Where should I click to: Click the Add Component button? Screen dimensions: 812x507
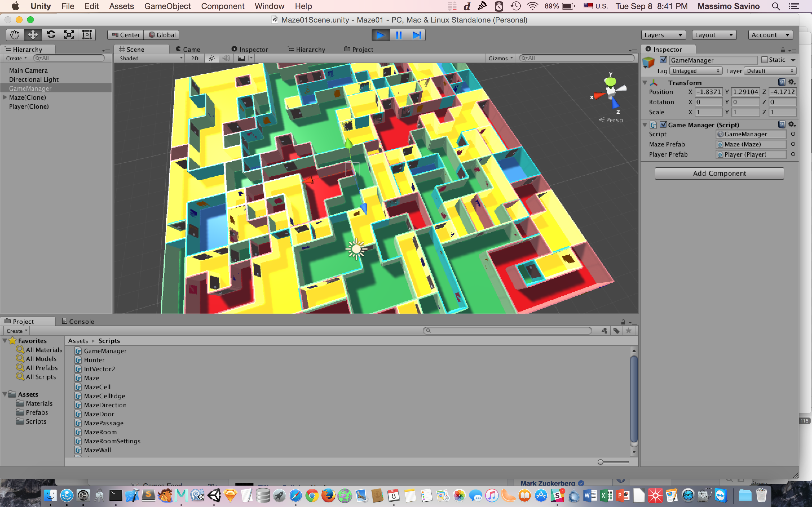pos(719,173)
